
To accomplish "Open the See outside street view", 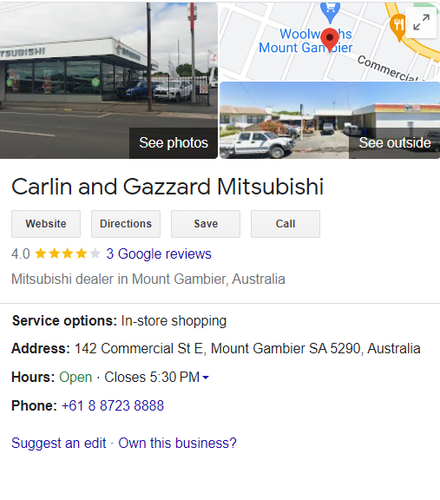I will pyautogui.click(x=394, y=143).
